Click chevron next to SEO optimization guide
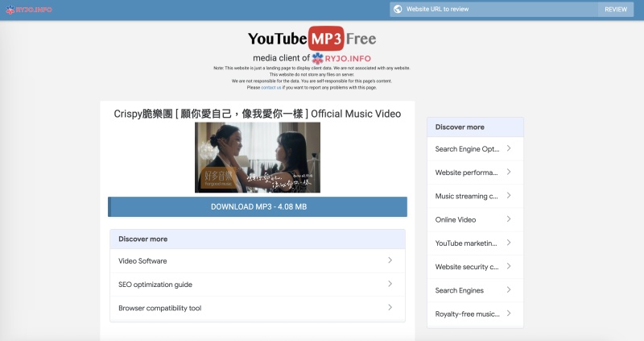644x341 pixels. click(x=390, y=284)
